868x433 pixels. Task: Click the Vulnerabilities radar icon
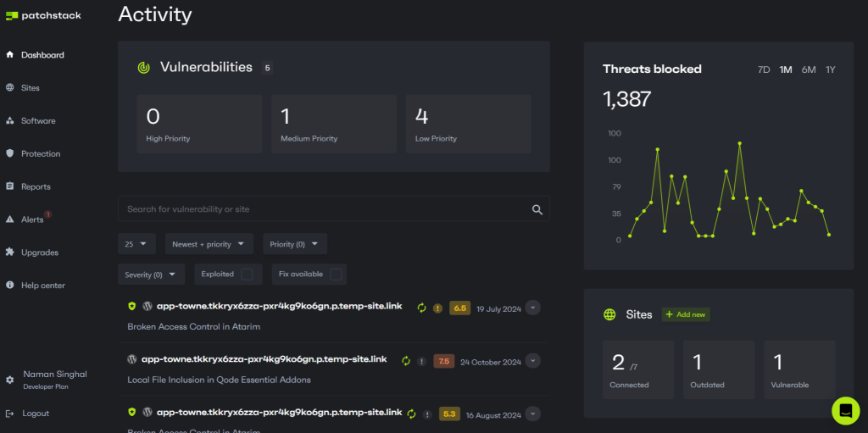(144, 68)
